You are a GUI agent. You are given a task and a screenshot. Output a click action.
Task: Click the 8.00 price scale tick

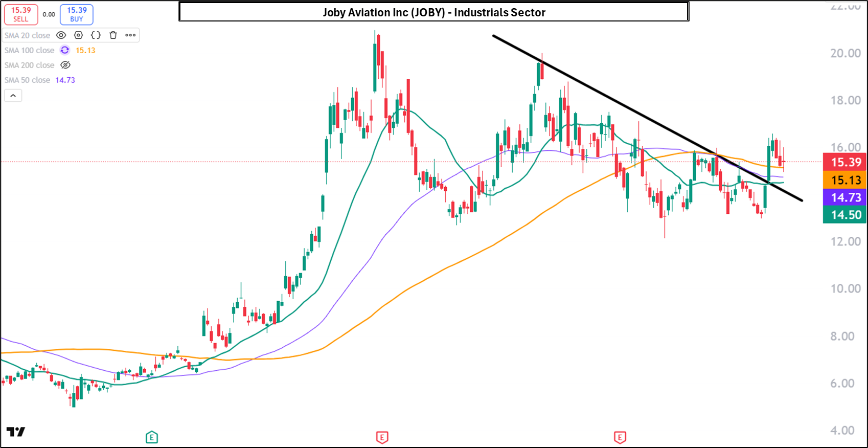tap(842, 336)
